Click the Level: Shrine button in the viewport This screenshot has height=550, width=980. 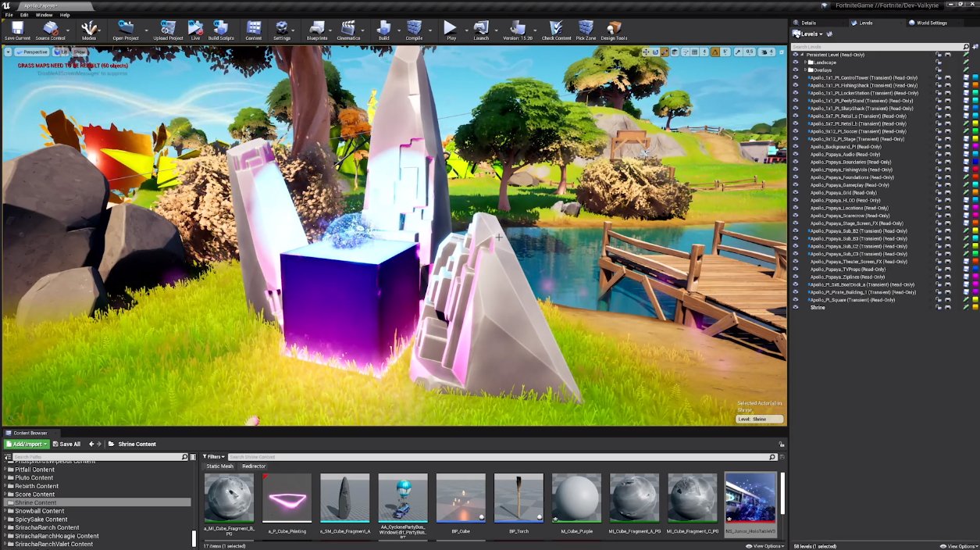(759, 419)
